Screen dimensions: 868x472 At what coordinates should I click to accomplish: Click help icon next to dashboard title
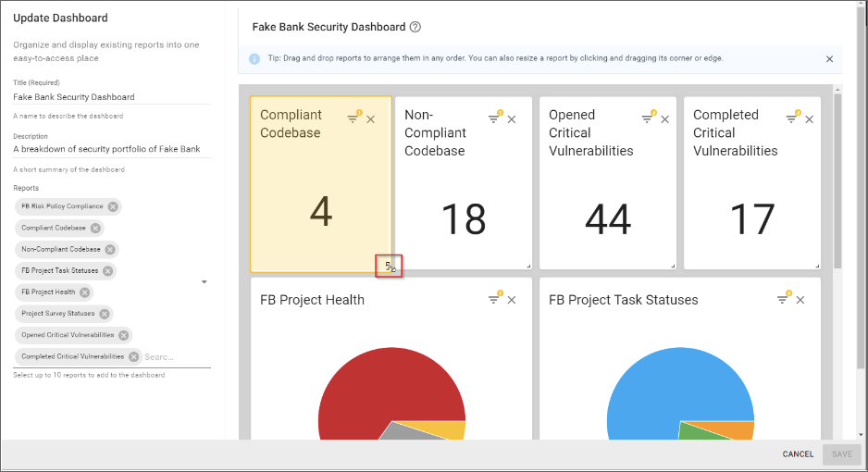pyautogui.click(x=415, y=28)
